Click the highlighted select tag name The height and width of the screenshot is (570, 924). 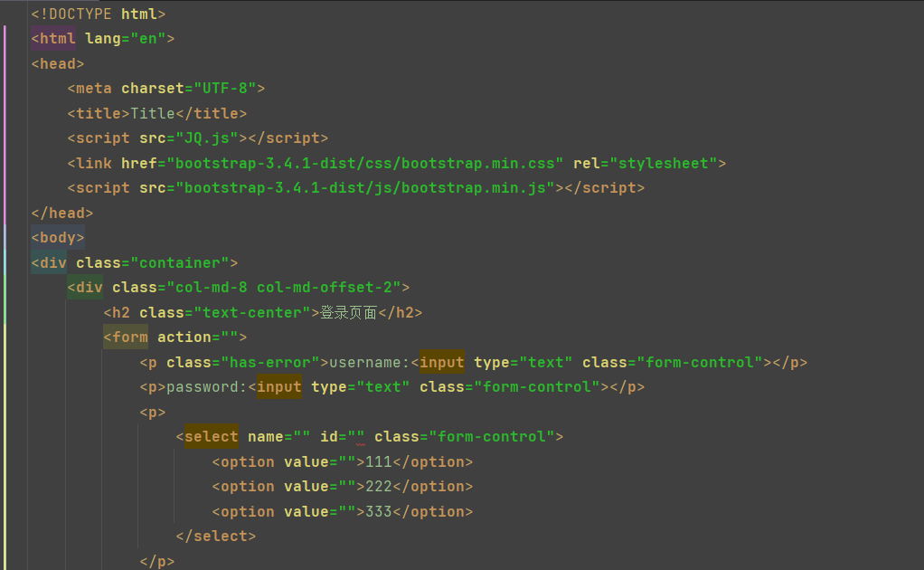pos(211,437)
